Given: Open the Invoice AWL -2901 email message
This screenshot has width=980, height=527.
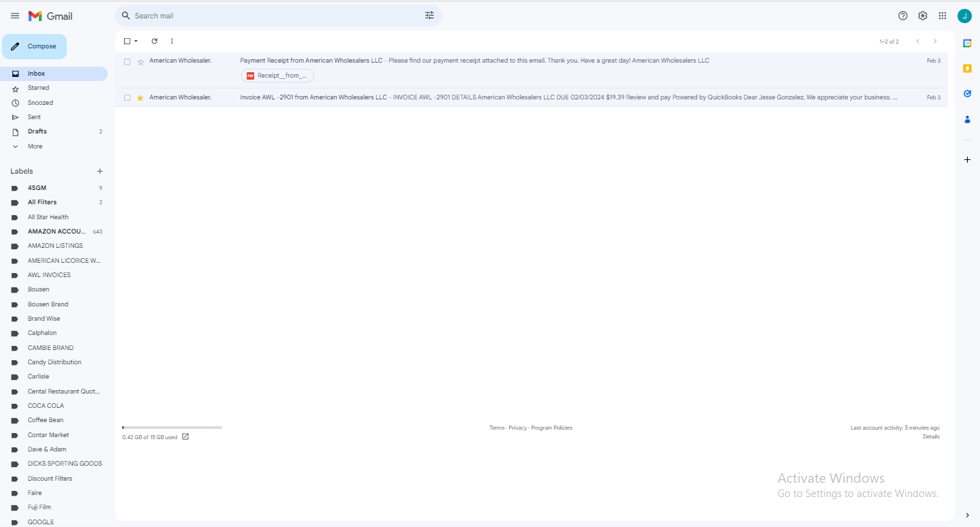Looking at the screenshot, I should tap(532, 97).
